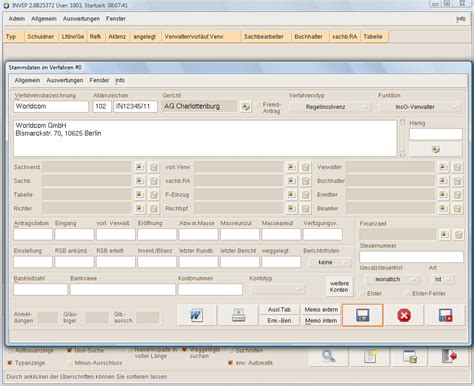Click the new document icon in main window

click(x=369, y=356)
